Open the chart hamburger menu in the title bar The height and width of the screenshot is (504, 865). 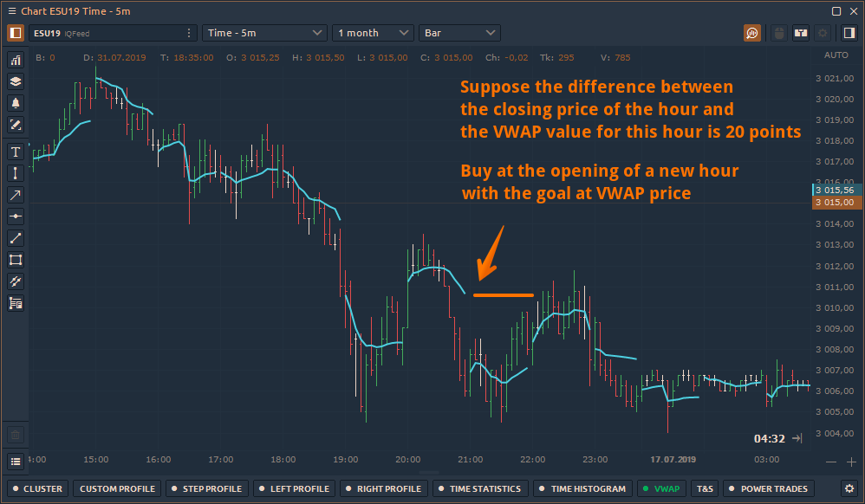click(x=11, y=10)
